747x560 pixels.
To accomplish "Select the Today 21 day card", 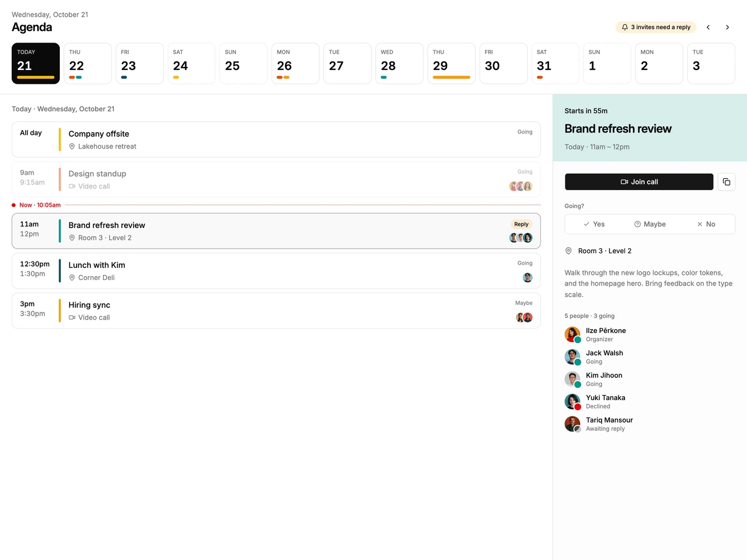I will pyautogui.click(x=36, y=64).
